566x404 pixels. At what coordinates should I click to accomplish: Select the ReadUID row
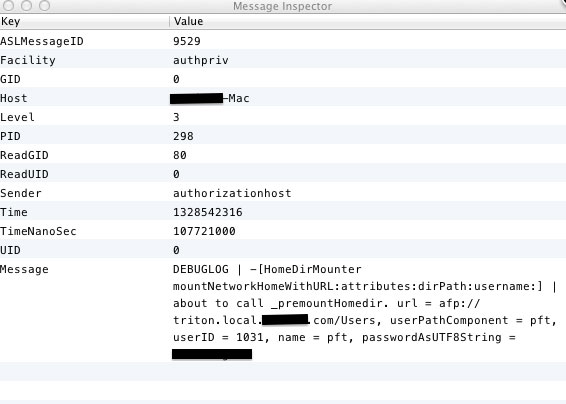(x=283, y=174)
